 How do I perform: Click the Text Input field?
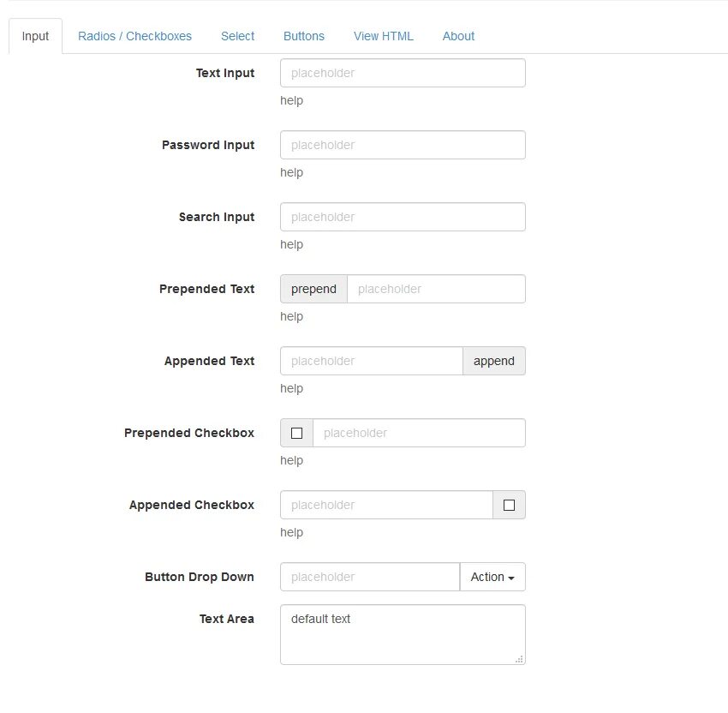403,74
